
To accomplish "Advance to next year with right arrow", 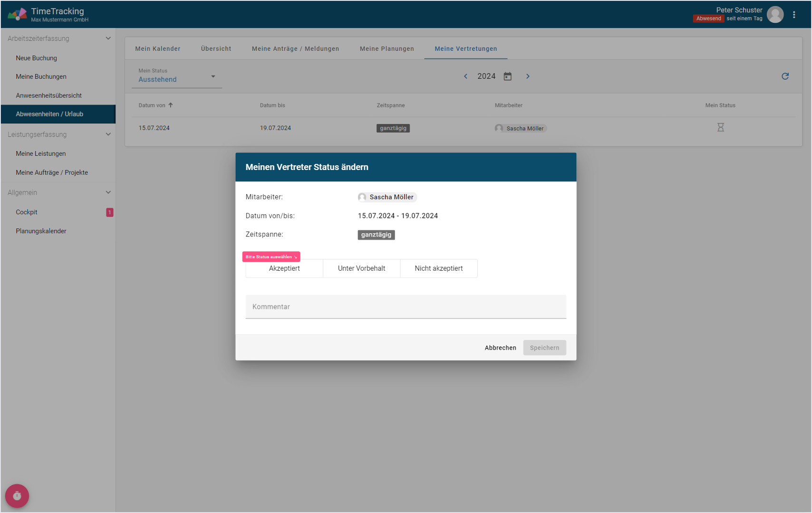I will 528,76.
